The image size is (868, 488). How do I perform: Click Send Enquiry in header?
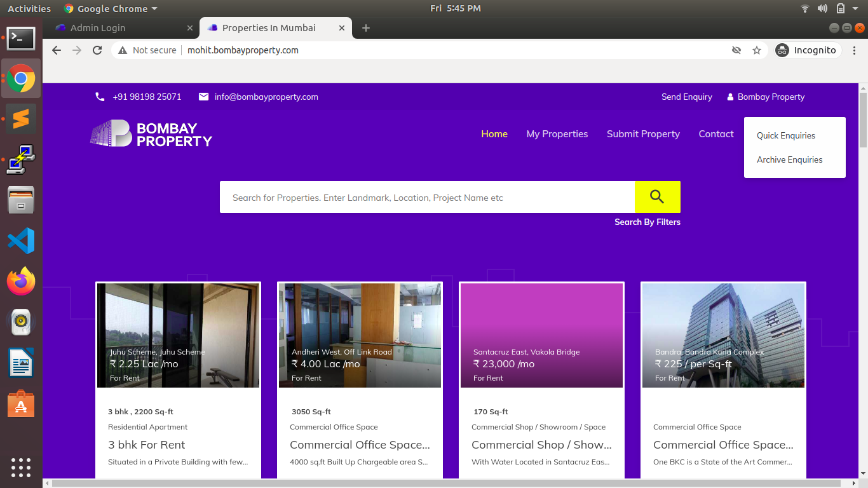coord(686,97)
